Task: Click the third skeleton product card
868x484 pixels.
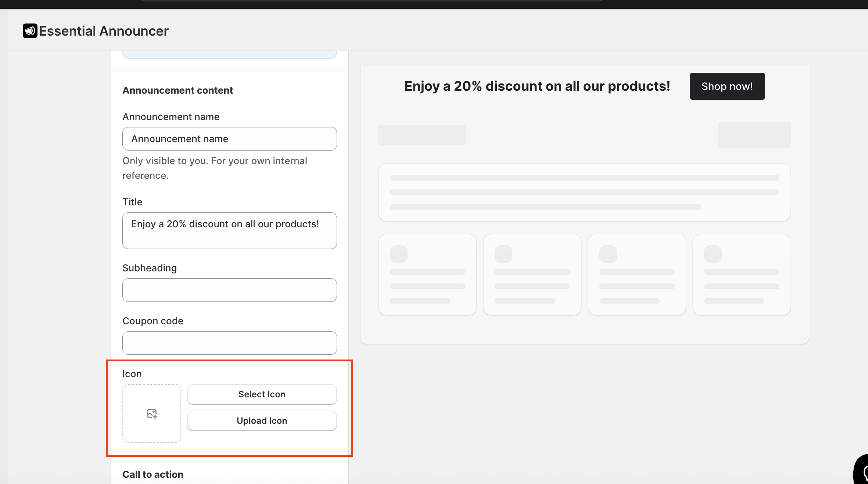Action: pos(637,275)
